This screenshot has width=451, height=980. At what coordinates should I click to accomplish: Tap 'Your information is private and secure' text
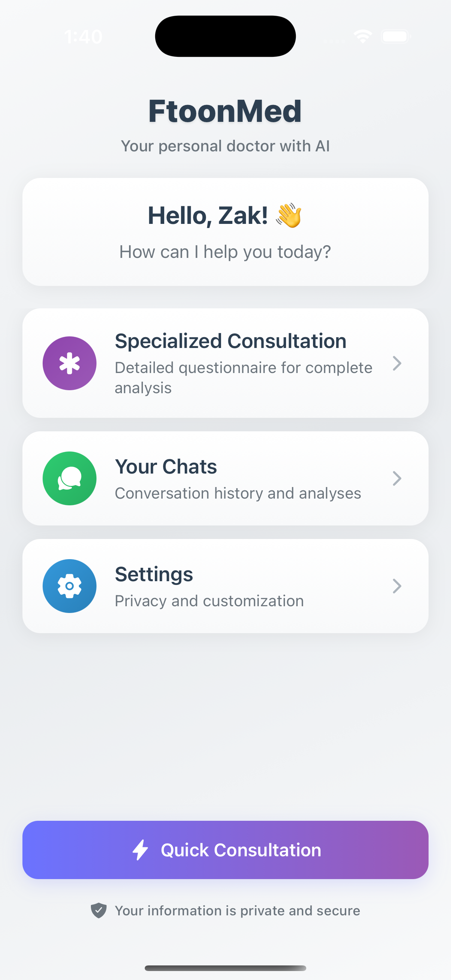point(237,910)
